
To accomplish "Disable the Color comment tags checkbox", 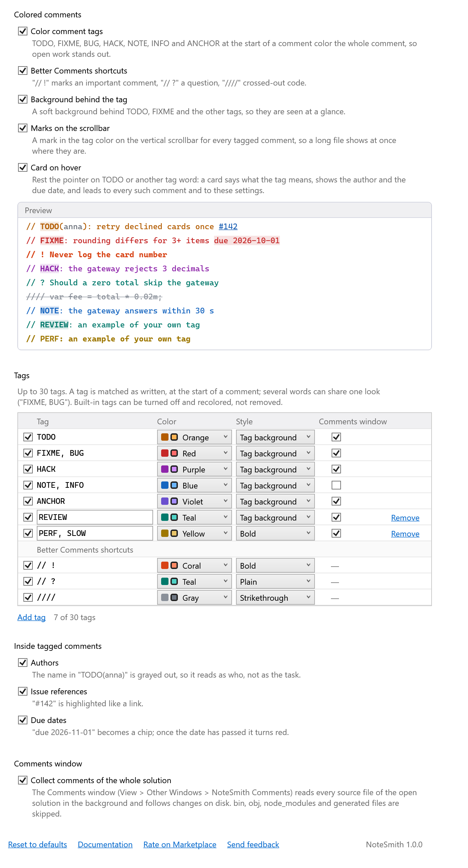I will (x=23, y=31).
